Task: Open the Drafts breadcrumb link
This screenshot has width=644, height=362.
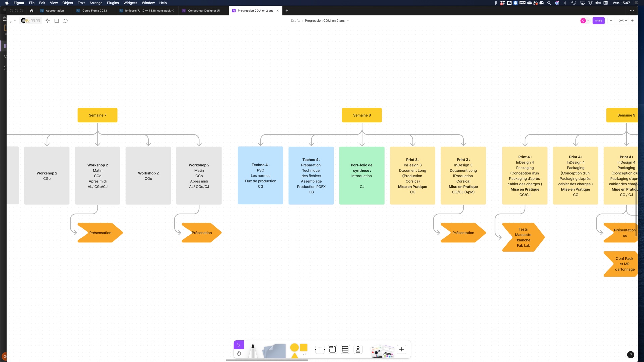Action: point(296,21)
